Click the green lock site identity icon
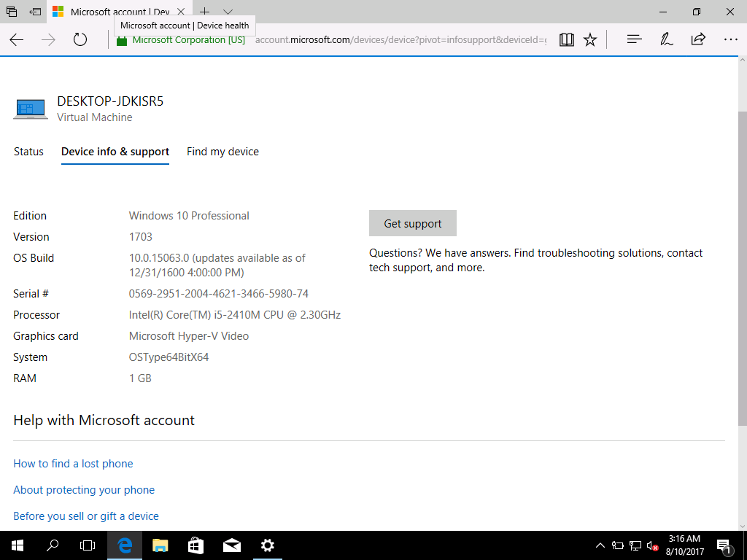Image resolution: width=747 pixels, height=560 pixels. click(122, 41)
